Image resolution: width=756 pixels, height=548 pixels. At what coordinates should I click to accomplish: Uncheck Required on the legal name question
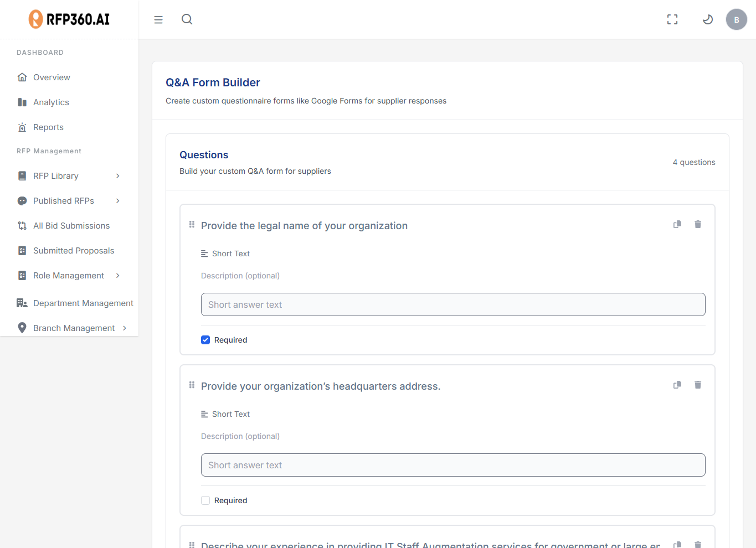click(x=205, y=339)
